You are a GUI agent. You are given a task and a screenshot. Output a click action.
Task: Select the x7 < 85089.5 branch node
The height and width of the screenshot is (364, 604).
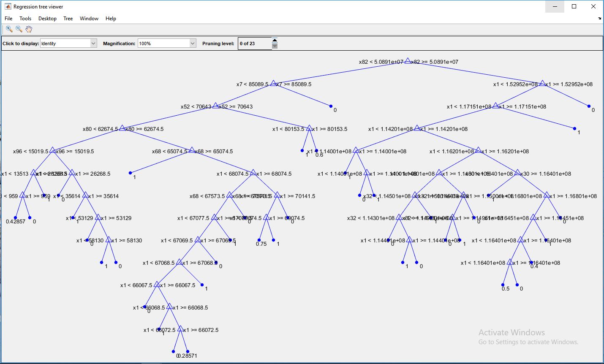[273, 84]
